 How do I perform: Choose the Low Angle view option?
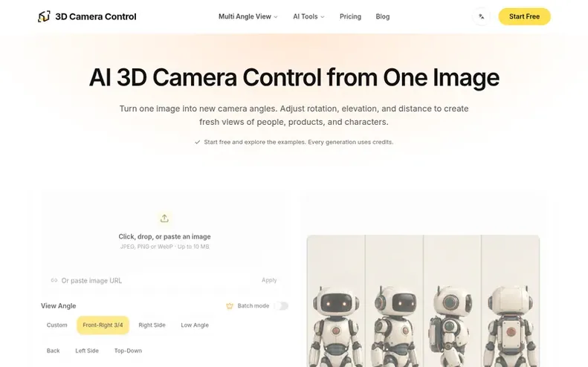pyautogui.click(x=195, y=325)
